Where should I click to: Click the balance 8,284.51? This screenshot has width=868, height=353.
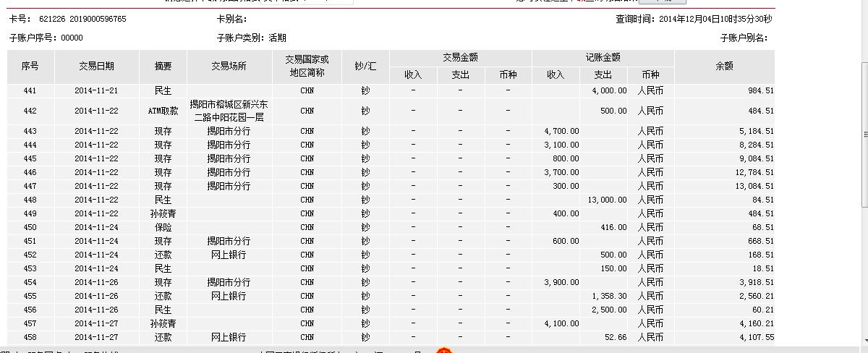point(756,145)
